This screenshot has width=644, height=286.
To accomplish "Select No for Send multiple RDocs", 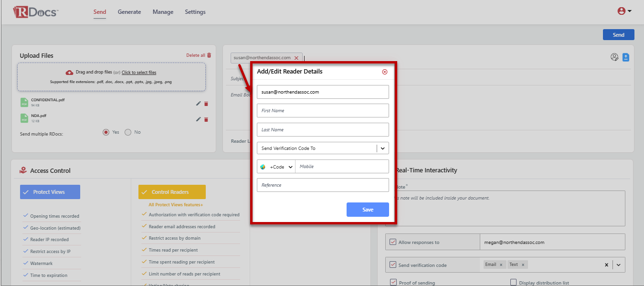I will [128, 132].
